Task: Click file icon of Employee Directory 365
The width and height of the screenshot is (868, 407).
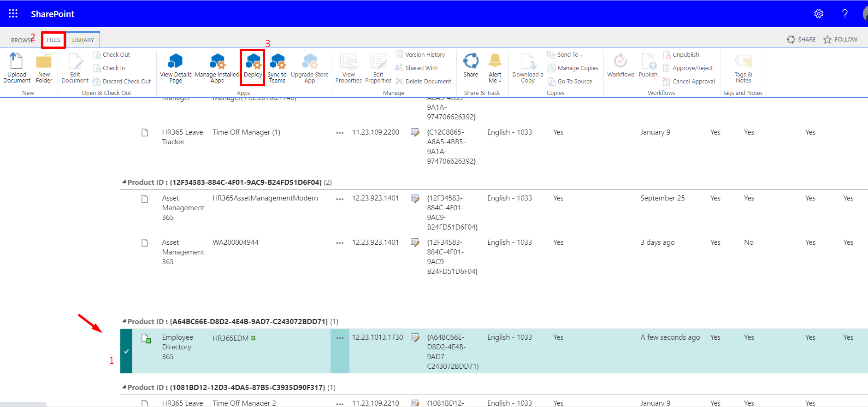Action: (146, 339)
